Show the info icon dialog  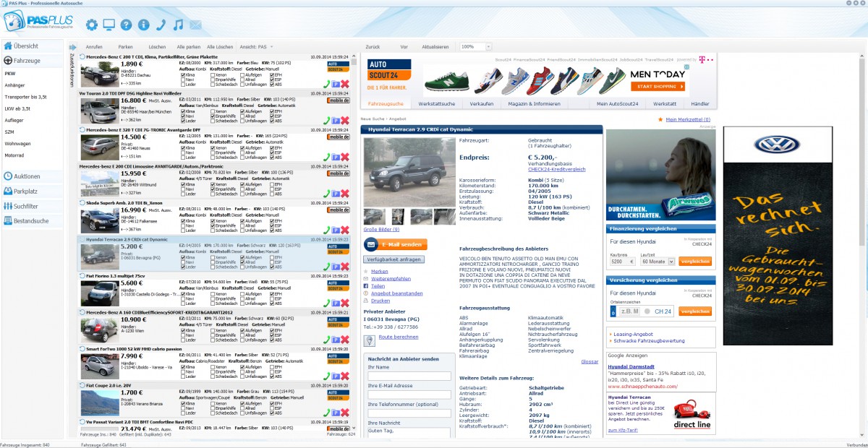[143, 25]
